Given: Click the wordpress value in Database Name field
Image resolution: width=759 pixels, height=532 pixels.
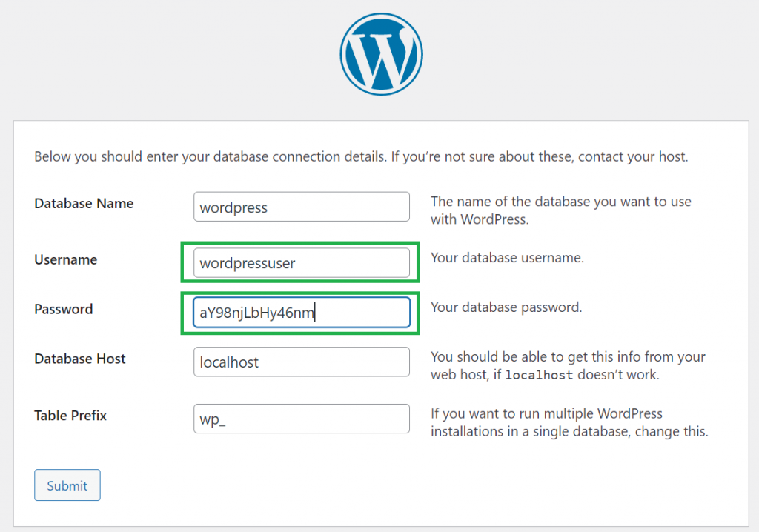Looking at the screenshot, I should [233, 207].
